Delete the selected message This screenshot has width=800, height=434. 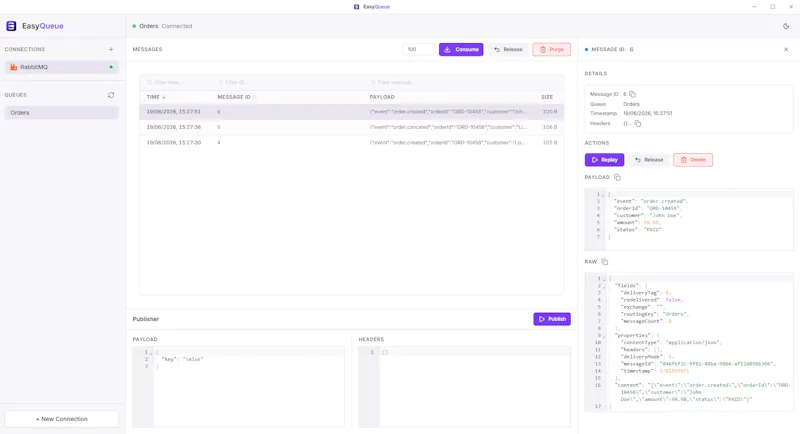[x=693, y=160]
